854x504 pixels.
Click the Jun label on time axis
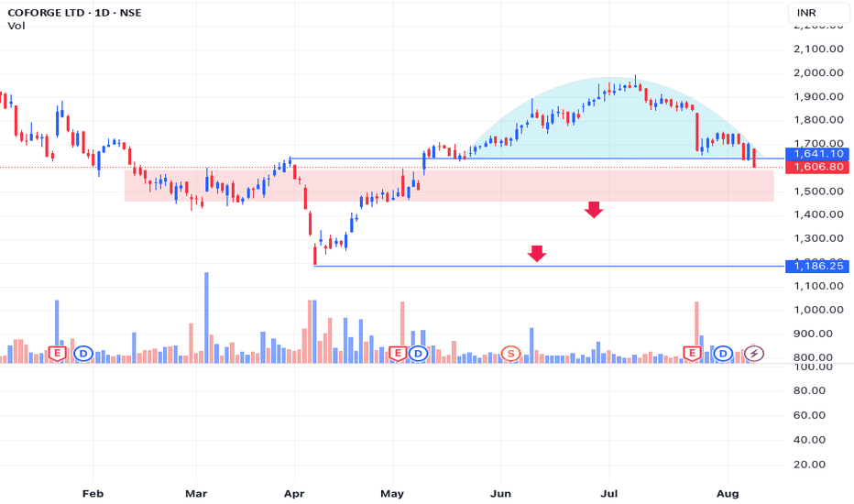tap(500, 494)
